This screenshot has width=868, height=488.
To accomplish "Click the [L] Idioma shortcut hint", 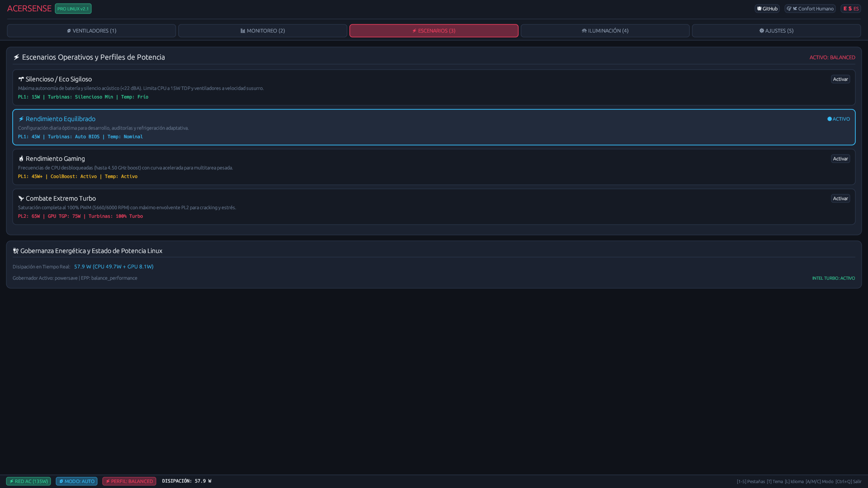I will 794,482.
